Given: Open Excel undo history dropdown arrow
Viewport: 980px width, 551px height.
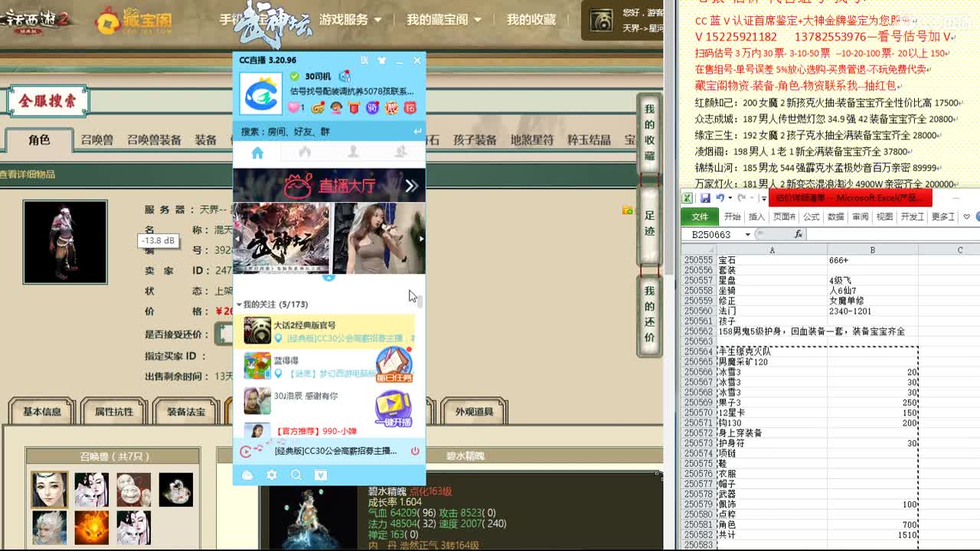Looking at the screenshot, I should coord(730,198).
